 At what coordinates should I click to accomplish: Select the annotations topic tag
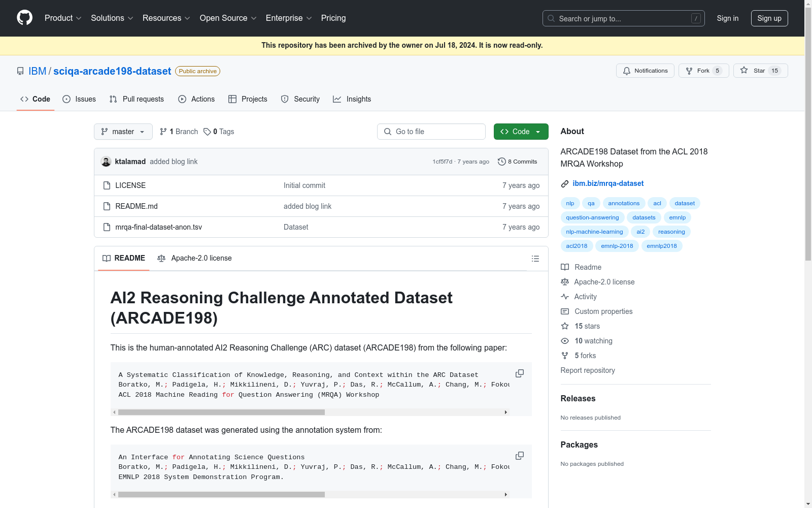click(624, 203)
